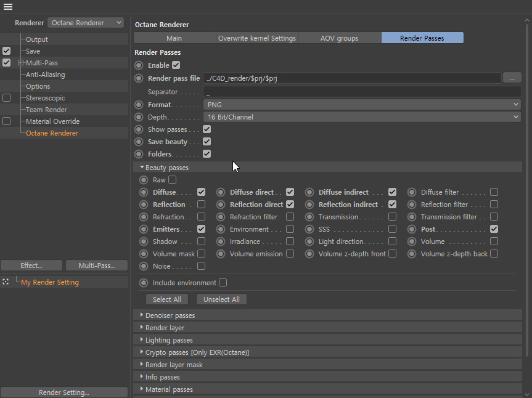532x398 pixels.
Task: Click the keyframe dot beside SSS
Action: coord(309,229)
